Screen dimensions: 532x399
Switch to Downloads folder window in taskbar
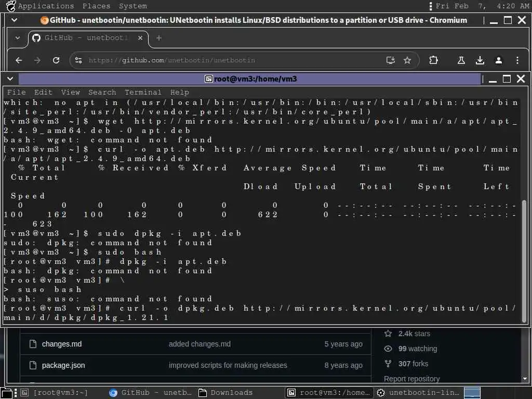pyautogui.click(x=226, y=393)
